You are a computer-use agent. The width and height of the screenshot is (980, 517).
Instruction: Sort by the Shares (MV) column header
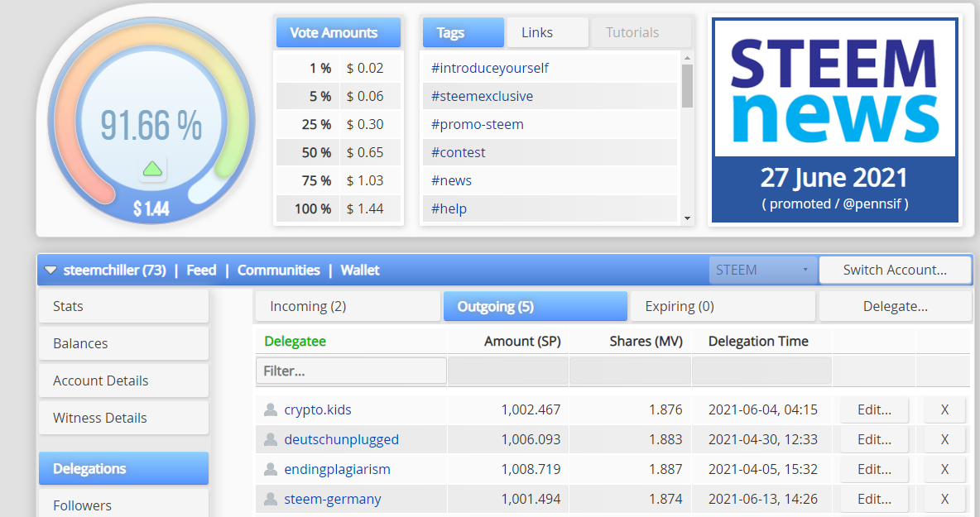coord(646,342)
